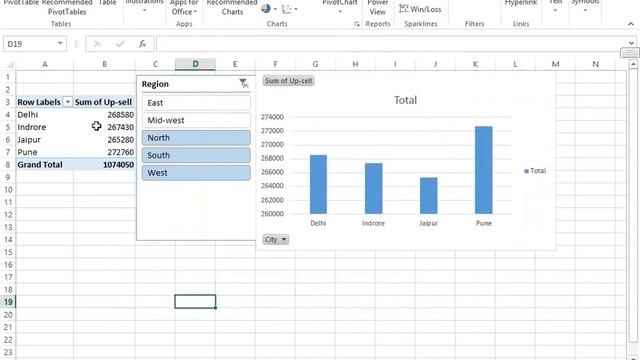Open the Charts dialog launcher
640x360 pixels.
pos(357,24)
